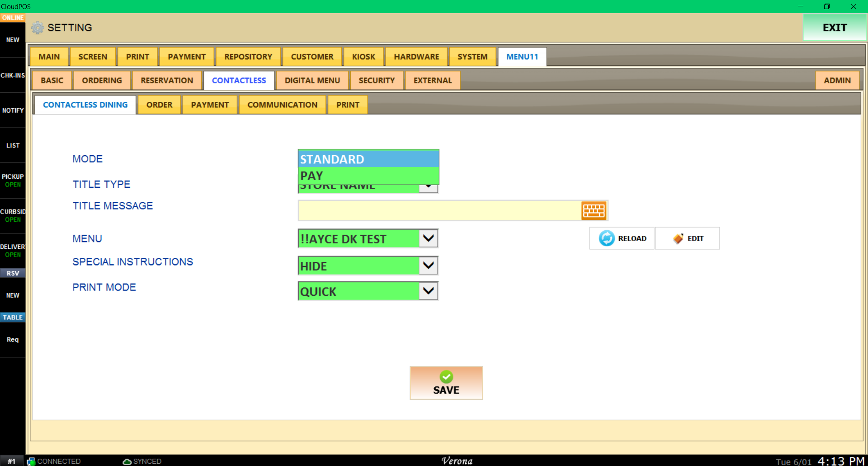Click the SAVE button
The width and height of the screenshot is (868, 466).
click(x=446, y=383)
